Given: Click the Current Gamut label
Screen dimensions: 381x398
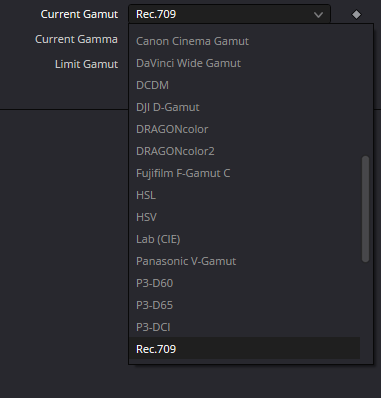Looking at the screenshot, I should coord(79,14).
